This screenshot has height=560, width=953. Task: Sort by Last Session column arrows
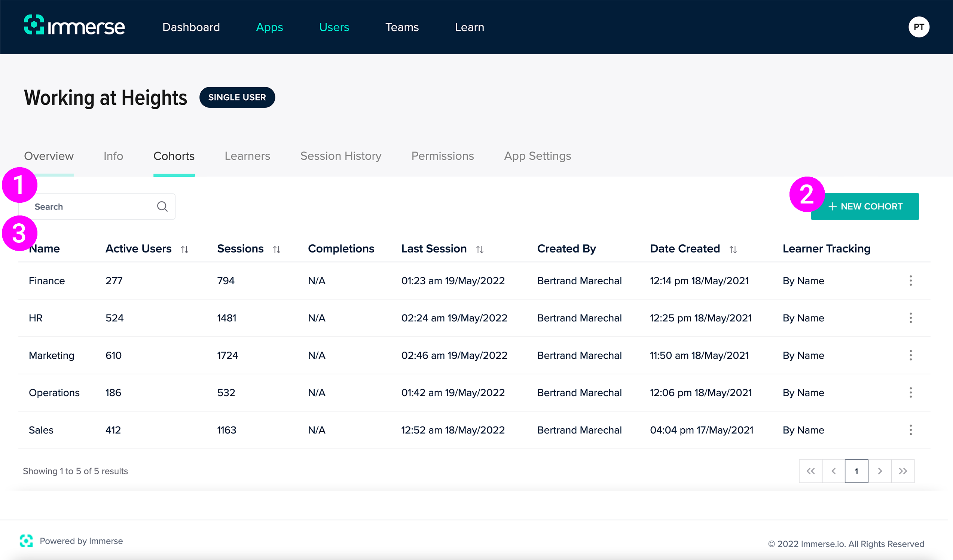480,249
